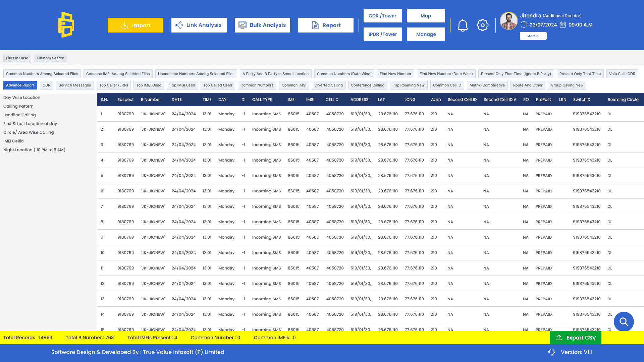This screenshot has height=362, width=644.
Task: Open the notifications bell
Action: [x=463, y=25]
